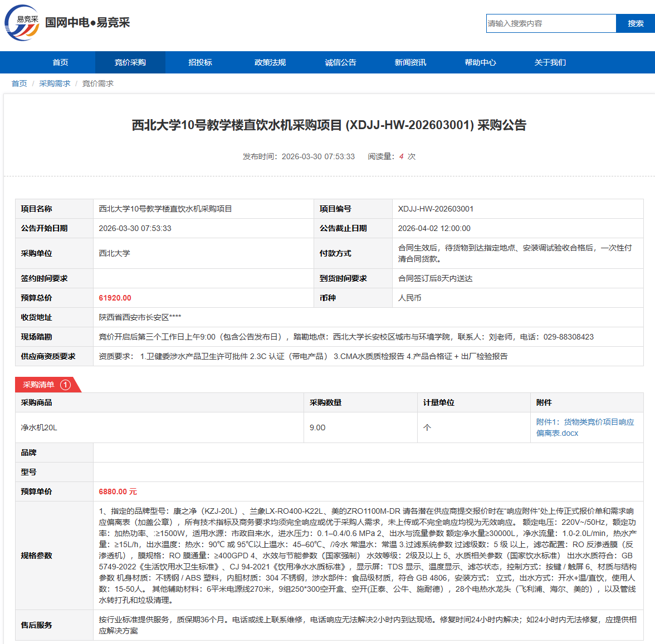Go to the 招投标 navigation item
Screen dimensions: 655x644
click(200, 62)
